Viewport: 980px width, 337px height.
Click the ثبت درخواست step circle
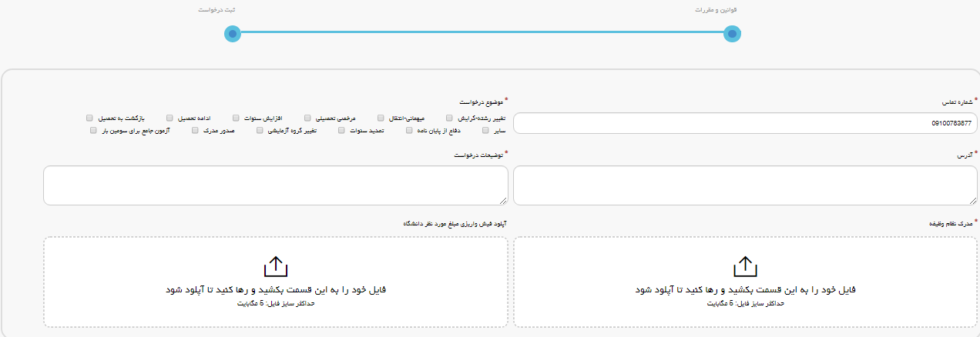[233, 34]
